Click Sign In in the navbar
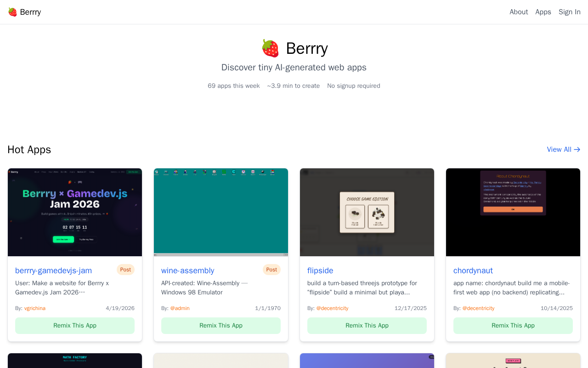The image size is (588, 368). (x=570, y=12)
